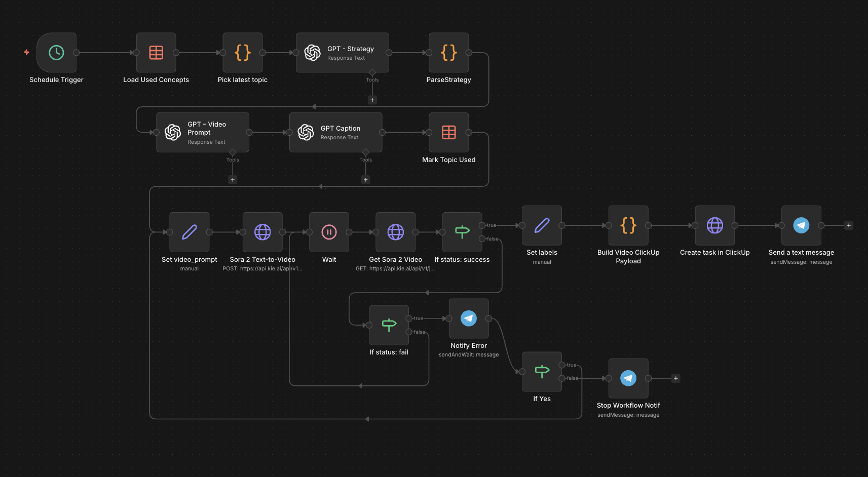The height and width of the screenshot is (477, 868).
Task: Click the true output of If Yes
Action: tap(562, 365)
